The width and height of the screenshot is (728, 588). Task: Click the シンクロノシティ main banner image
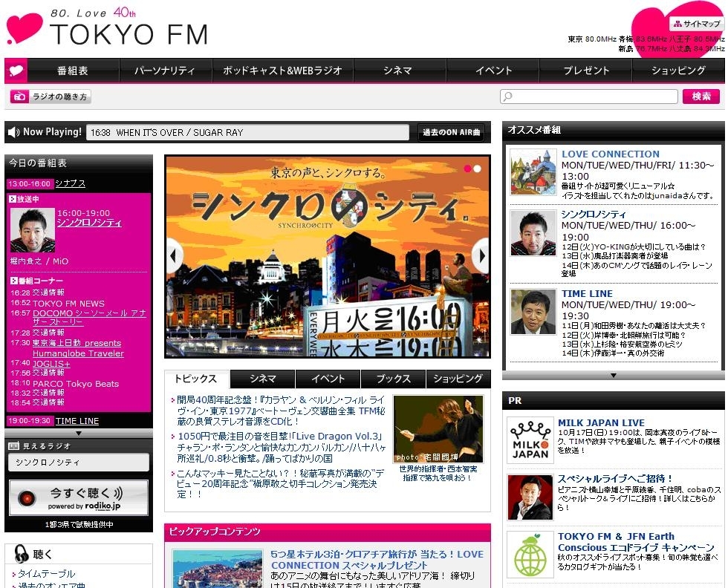point(328,257)
